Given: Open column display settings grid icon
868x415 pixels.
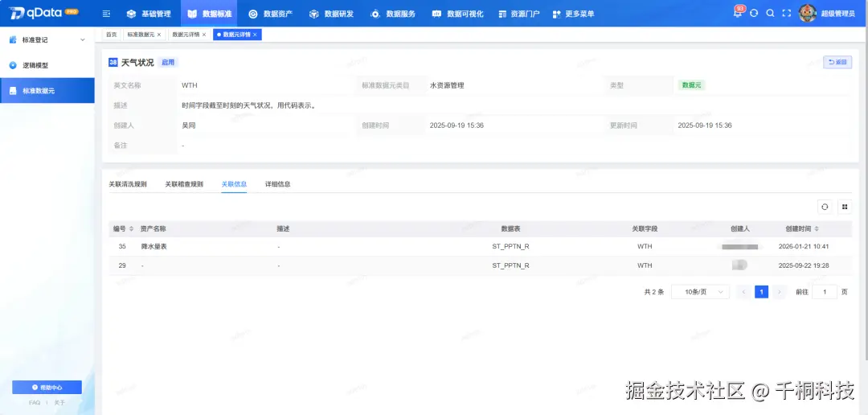Looking at the screenshot, I should 844,207.
